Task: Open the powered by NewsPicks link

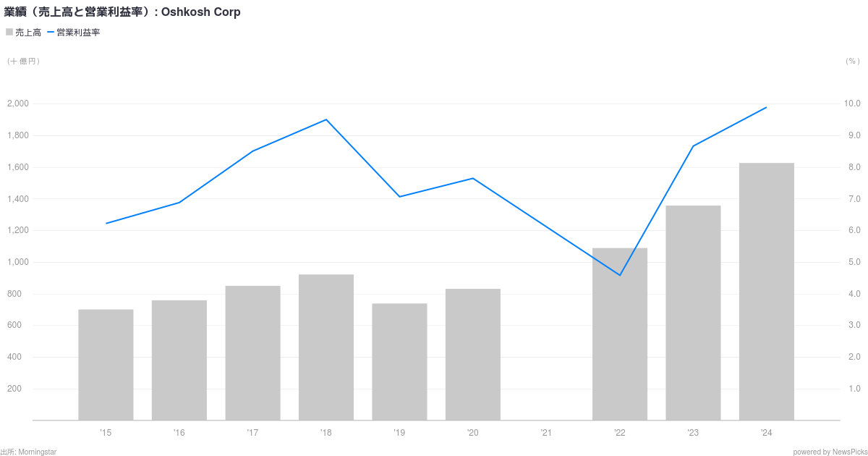Action: (x=828, y=452)
